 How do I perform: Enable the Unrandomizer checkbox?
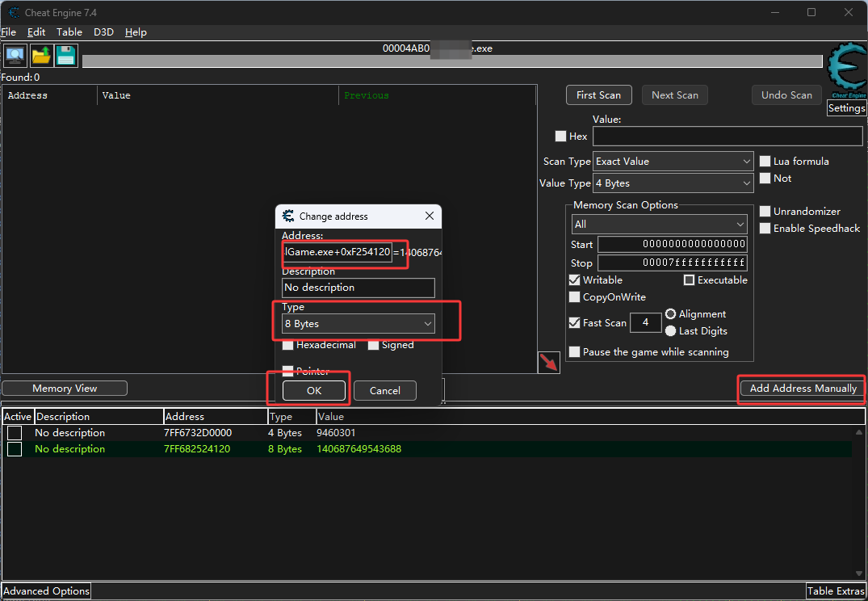[x=765, y=212]
